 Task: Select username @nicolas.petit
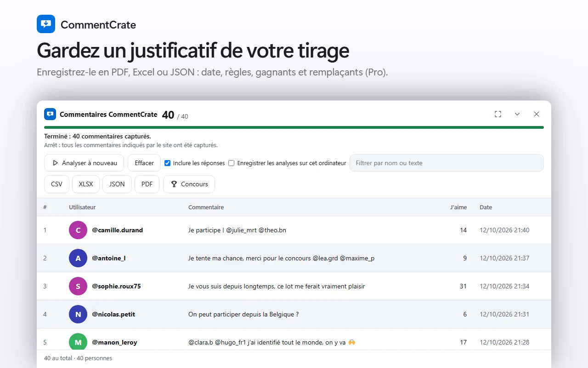pyautogui.click(x=113, y=314)
